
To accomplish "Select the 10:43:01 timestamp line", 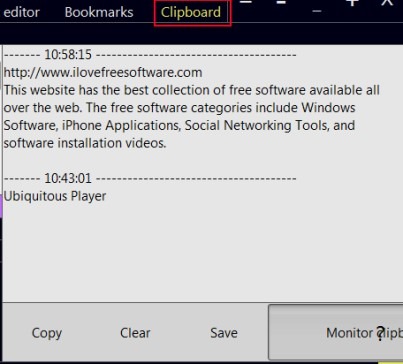I will (150, 178).
